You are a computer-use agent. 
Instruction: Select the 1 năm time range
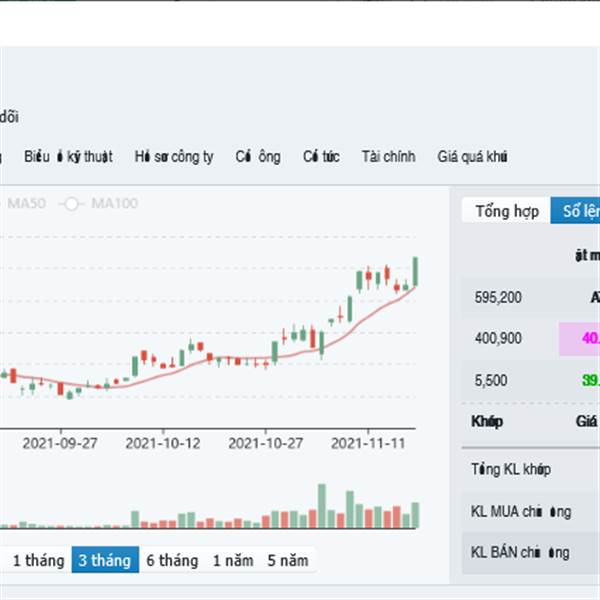coord(233,560)
